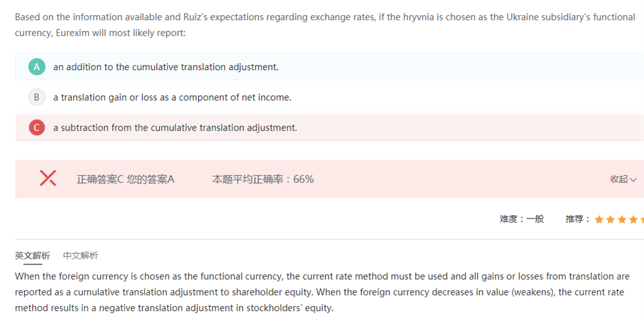The width and height of the screenshot is (644, 320).
Task: Select the green A option circle
Action: (x=37, y=67)
